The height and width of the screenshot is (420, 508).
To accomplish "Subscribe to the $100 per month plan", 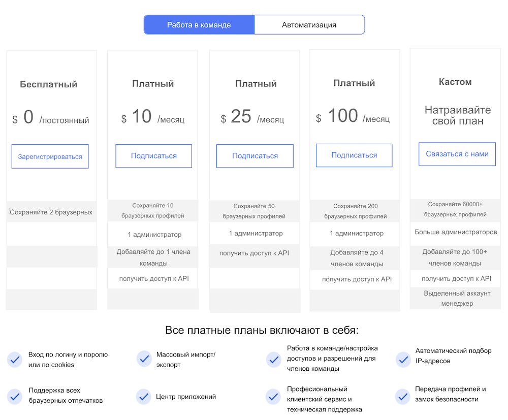I will click(354, 155).
